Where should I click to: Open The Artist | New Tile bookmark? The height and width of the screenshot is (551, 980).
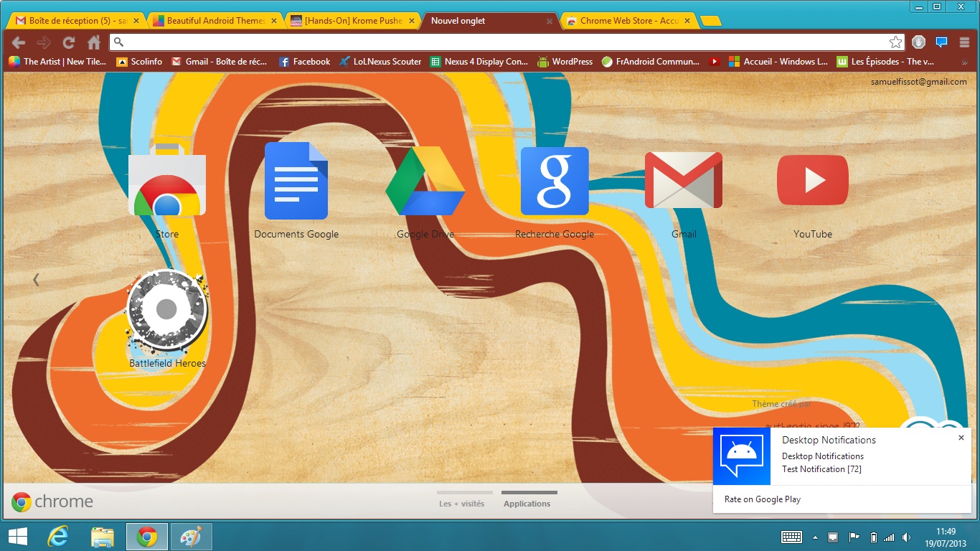pyautogui.click(x=57, y=62)
